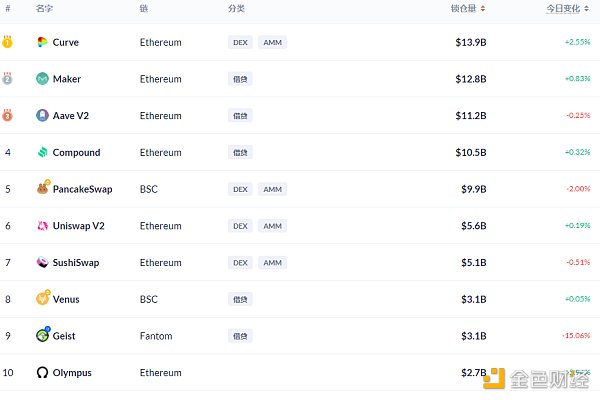Click the Uniswap V2 unicorn icon
The width and height of the screenshot is (600, 400).
pos(42,226)
